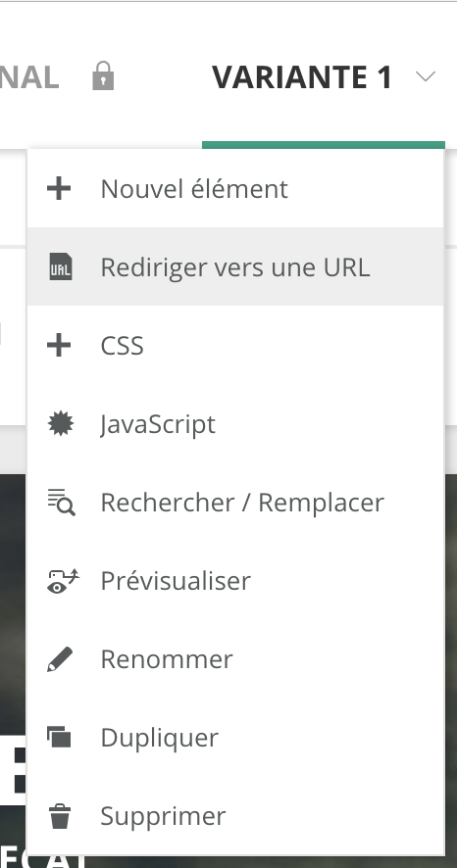This screenshot has width=457, height=868.
Task: Click the trash can delete icon
Action: [x=60, y=816]
